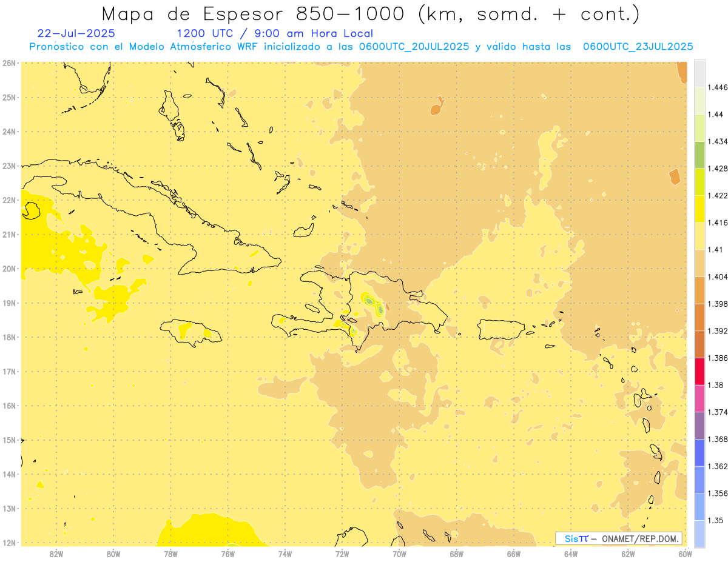Click the '21N' latitude axis label

pos(8,234)
